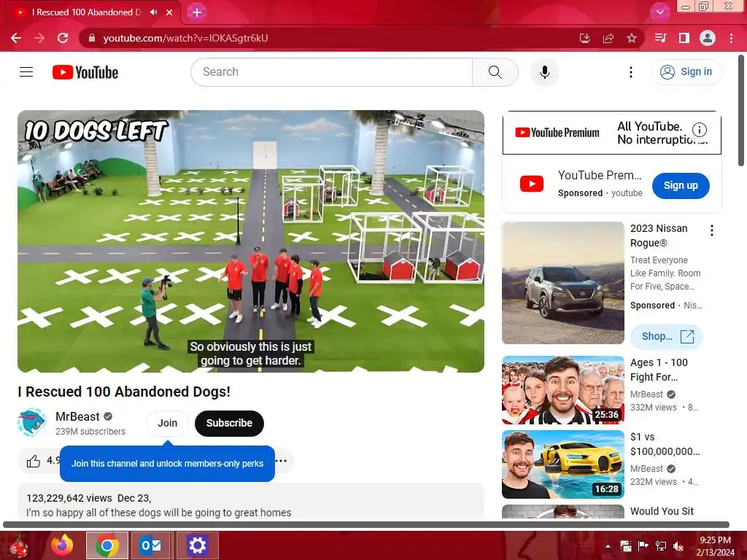Viewport: 747px width, 560px height.
Task: Like the video with thumbs up
Action: (x=34, y=461)
